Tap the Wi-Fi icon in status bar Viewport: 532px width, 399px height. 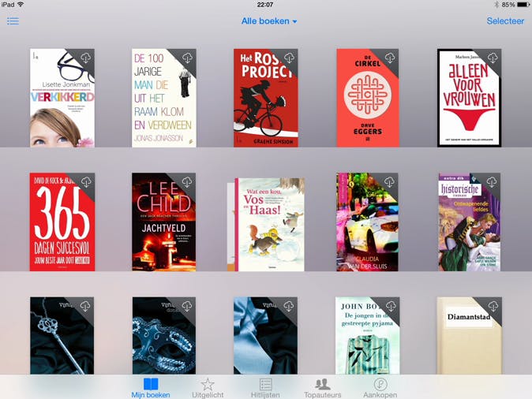pyautogui.click(x=21, y=5)
